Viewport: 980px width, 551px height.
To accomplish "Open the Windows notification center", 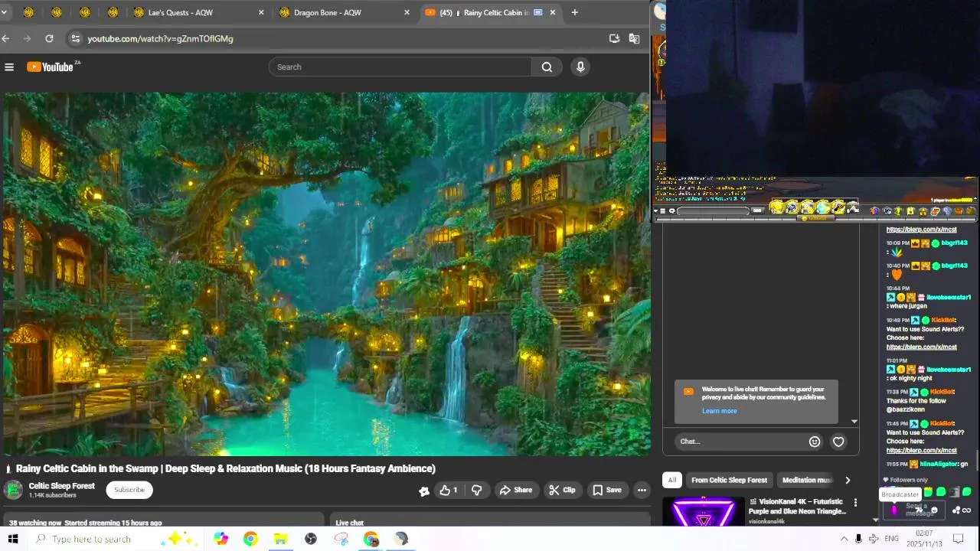I will tap(958, 539).
